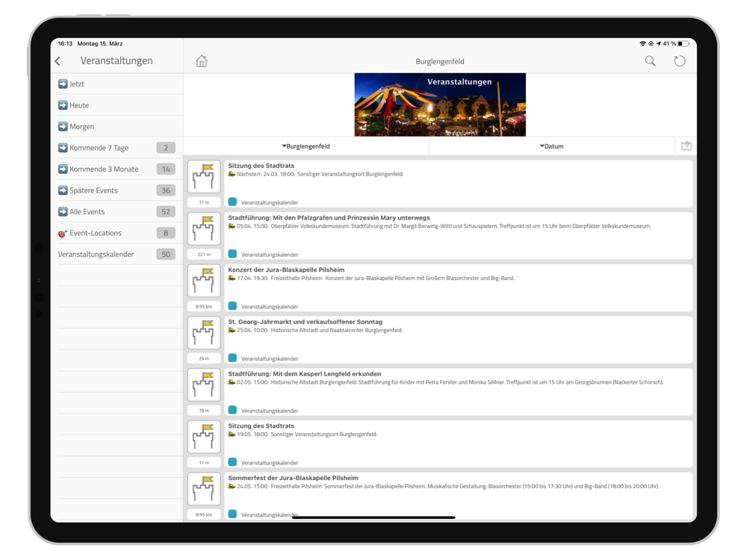
Task: Select Heute in the sidebar
Action: click(117, 105)
